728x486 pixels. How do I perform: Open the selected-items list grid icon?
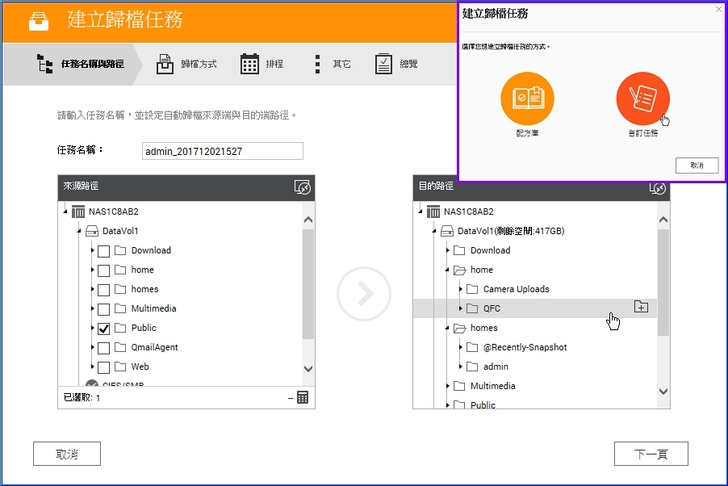coord(303,397)
